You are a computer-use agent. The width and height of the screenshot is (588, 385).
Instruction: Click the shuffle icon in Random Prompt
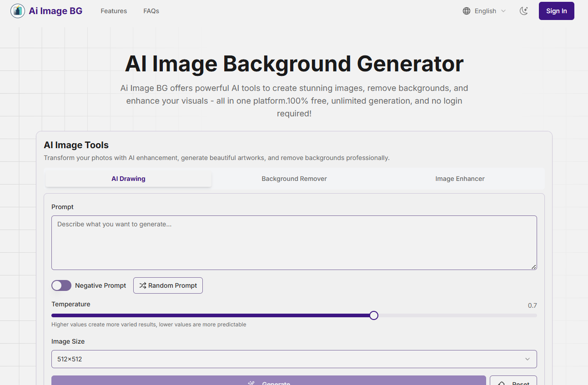click(x=143, y=285)
